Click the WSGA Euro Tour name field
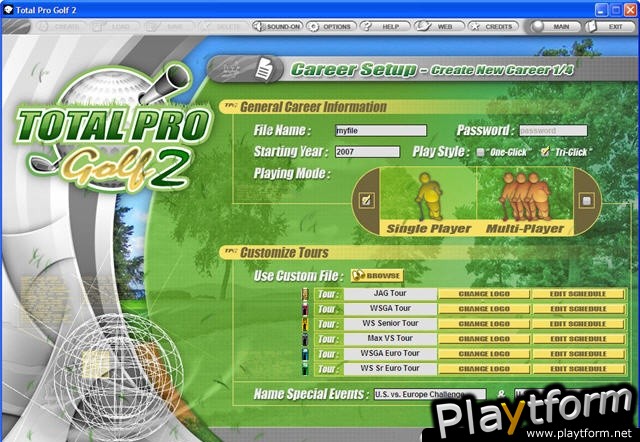This screenshot has width=640, height=442. pos(390,354)
